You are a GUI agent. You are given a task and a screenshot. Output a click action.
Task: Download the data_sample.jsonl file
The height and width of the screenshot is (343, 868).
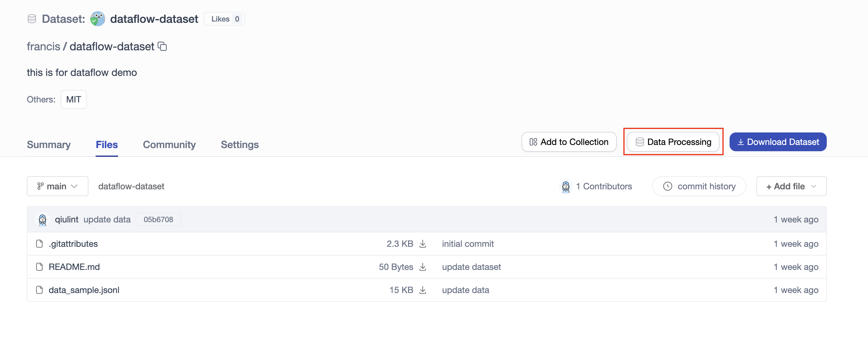422,290
